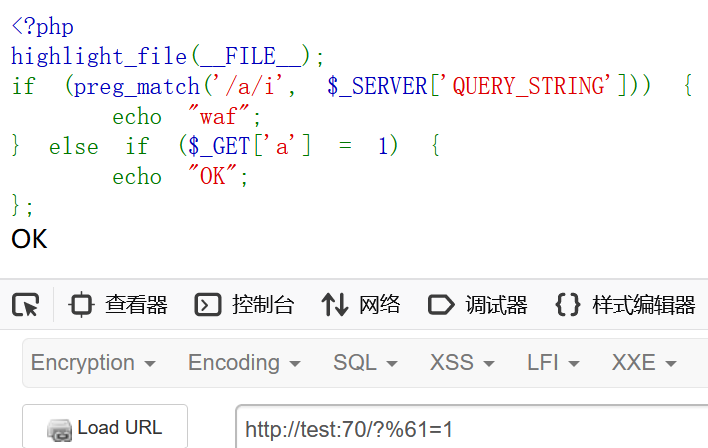708x448 pixels.
Task: Click the Console (控制台) tab icon
Action: click(208, 305)
